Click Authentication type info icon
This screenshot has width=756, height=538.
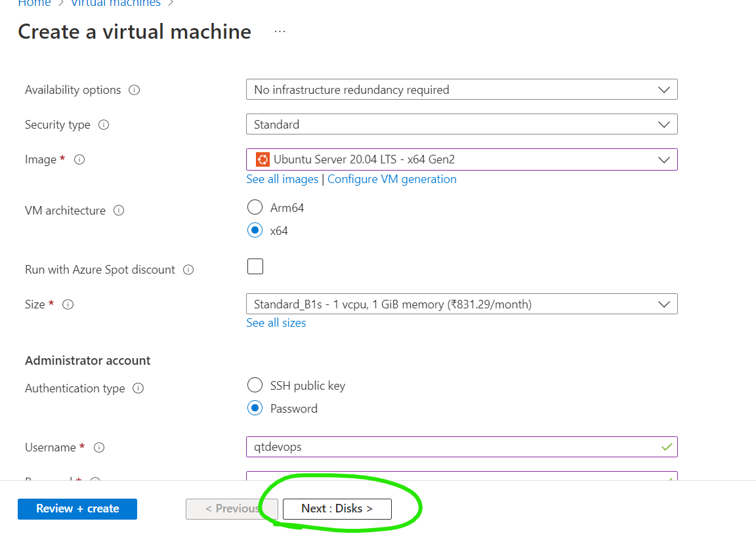point(138,388)
